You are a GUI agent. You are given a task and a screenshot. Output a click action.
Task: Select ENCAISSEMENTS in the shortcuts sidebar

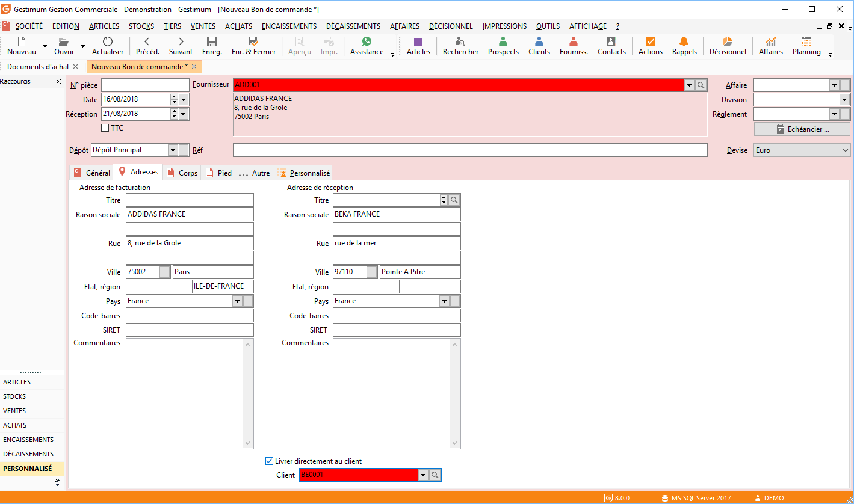point(32,440)
